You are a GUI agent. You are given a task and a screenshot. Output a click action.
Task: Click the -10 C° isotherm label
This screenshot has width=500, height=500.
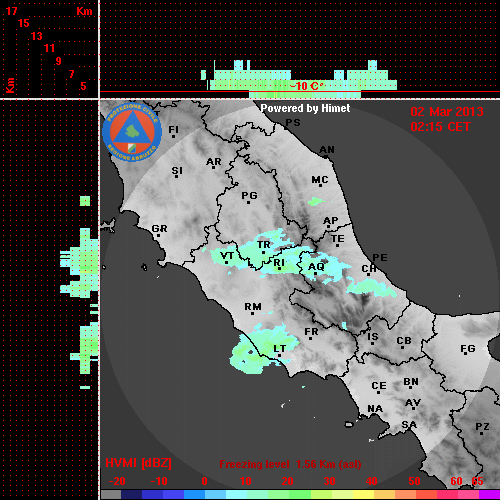coord(307,86)
